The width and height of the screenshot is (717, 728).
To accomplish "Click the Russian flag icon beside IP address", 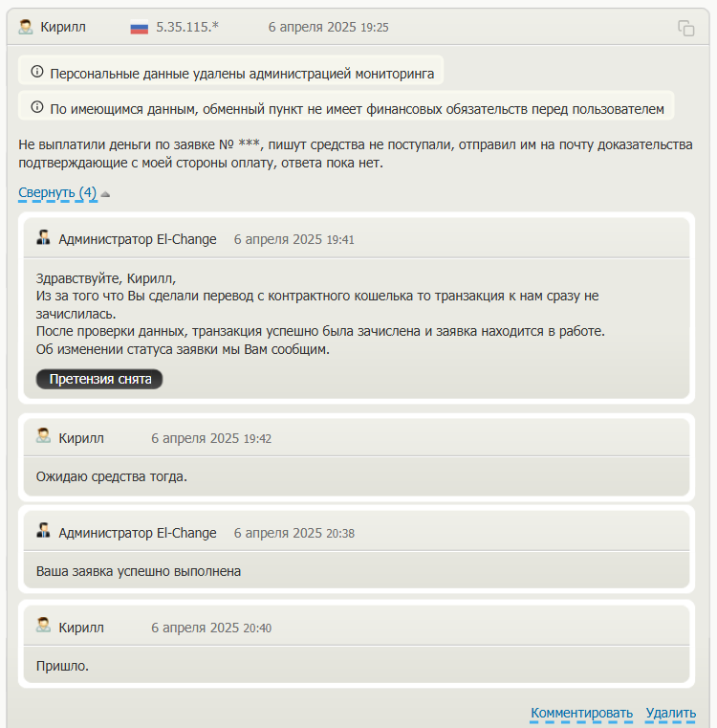I will (140, 28).
